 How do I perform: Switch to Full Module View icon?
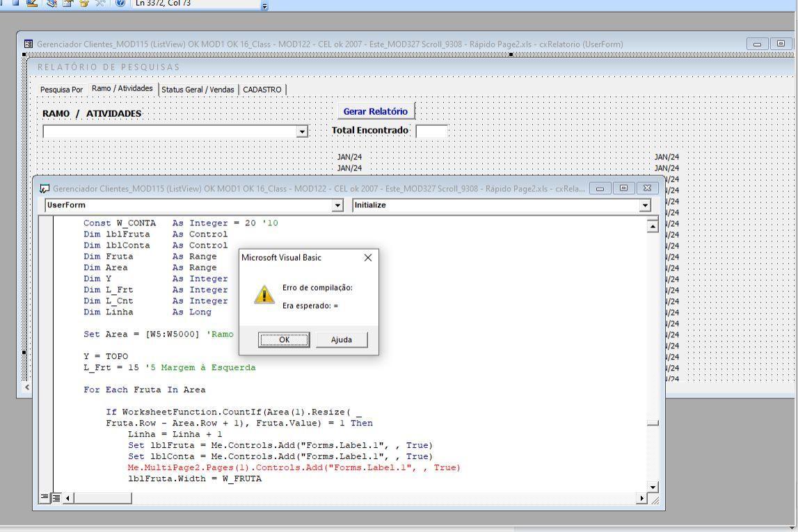pyautogui.click(x=56, y=497)
